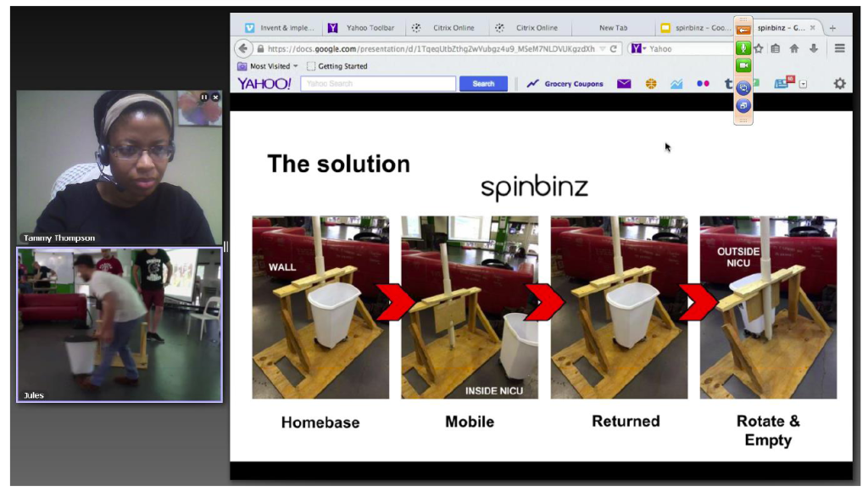Click the Grocery Coupons trend icon
Viewport: 868px width, 492px height.
point(532,84)
